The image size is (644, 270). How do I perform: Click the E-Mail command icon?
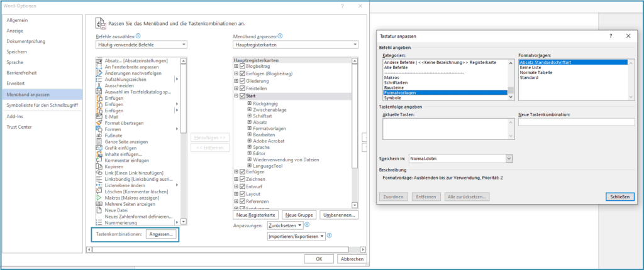tap(99, 116)
